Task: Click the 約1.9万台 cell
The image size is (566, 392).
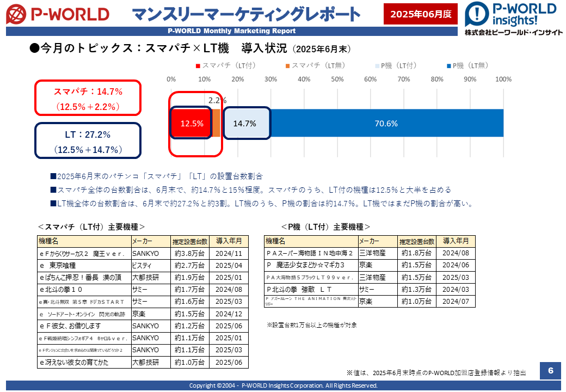Action: (190, 278)
